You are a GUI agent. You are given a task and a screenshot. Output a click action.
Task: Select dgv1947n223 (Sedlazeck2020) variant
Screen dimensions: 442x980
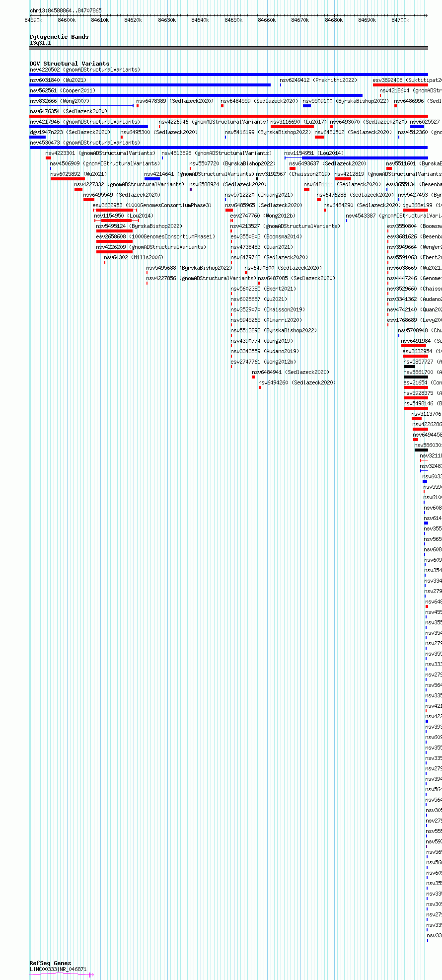70,132
